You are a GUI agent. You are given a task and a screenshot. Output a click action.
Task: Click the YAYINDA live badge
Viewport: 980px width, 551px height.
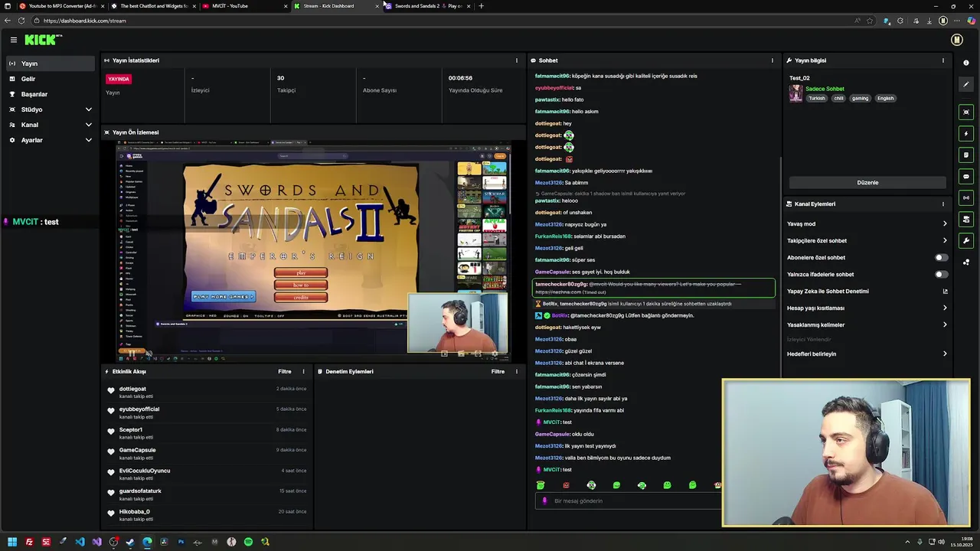(x=119, y=79)
